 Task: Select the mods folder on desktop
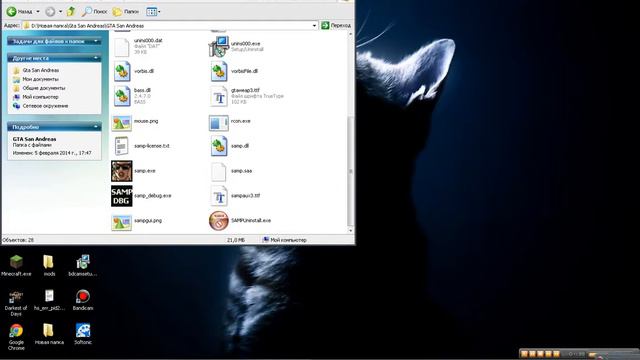pos(49,265)
